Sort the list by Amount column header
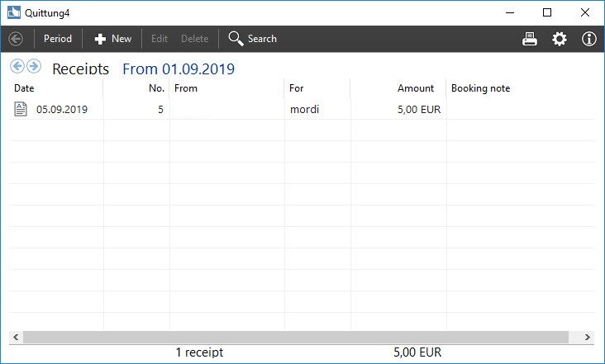Image resolution: width=605 pixels, height=364 pixels. point(416,88)
